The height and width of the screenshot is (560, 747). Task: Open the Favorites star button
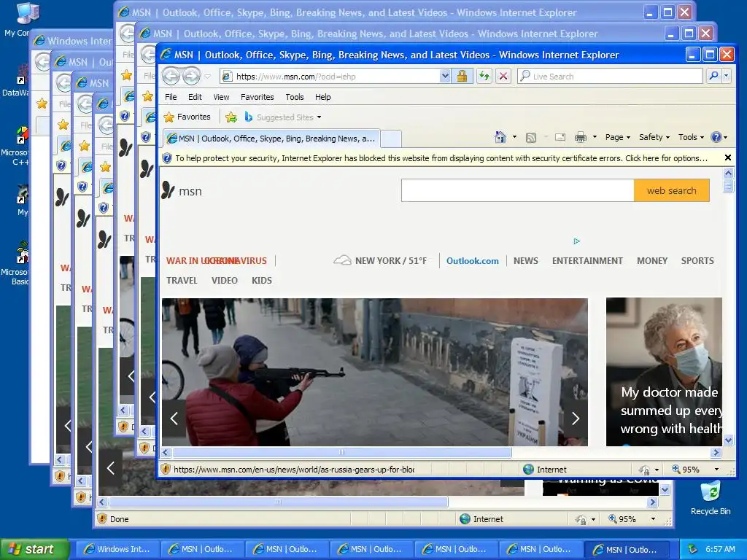[x=187, y=117]
